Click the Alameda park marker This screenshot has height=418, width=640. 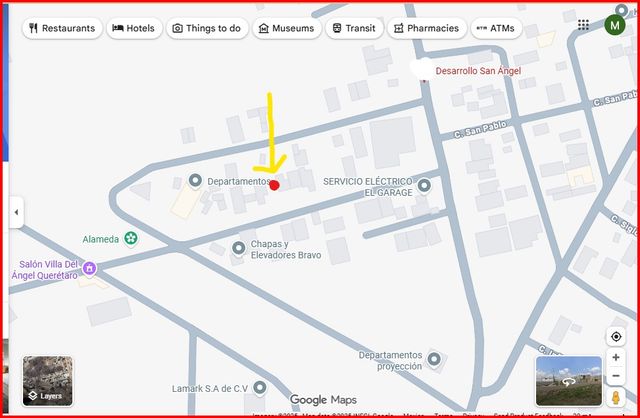point(131,238)
